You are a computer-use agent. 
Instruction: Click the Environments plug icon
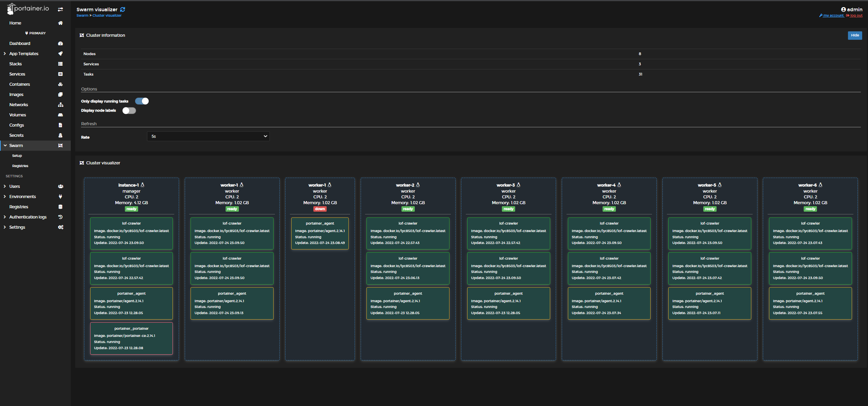(60, 197)
